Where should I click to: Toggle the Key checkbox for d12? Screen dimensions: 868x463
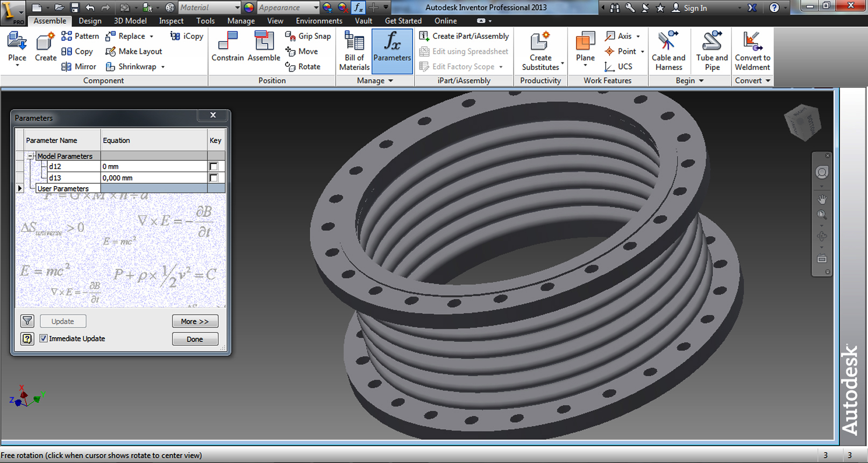[x=214, y=167]
